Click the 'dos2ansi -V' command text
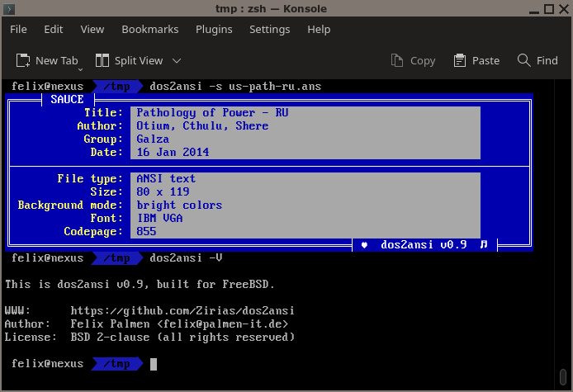The image size is (573, 392). coord(186,258)
